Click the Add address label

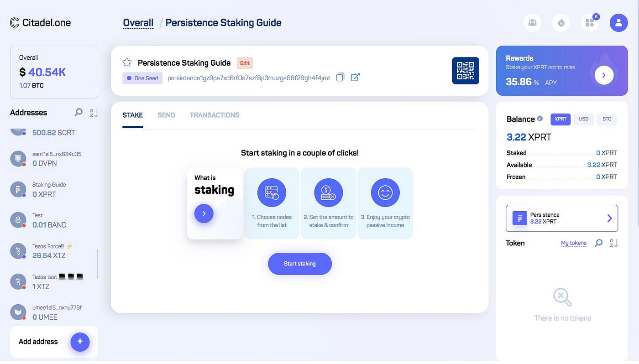[x=38, y=342]
